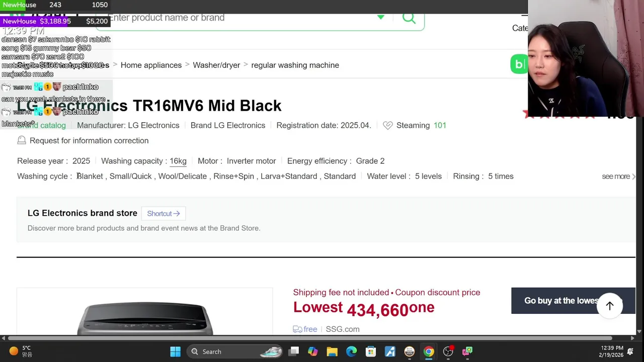Open OBS Studio from the taskbar

[x=448, y=351]
